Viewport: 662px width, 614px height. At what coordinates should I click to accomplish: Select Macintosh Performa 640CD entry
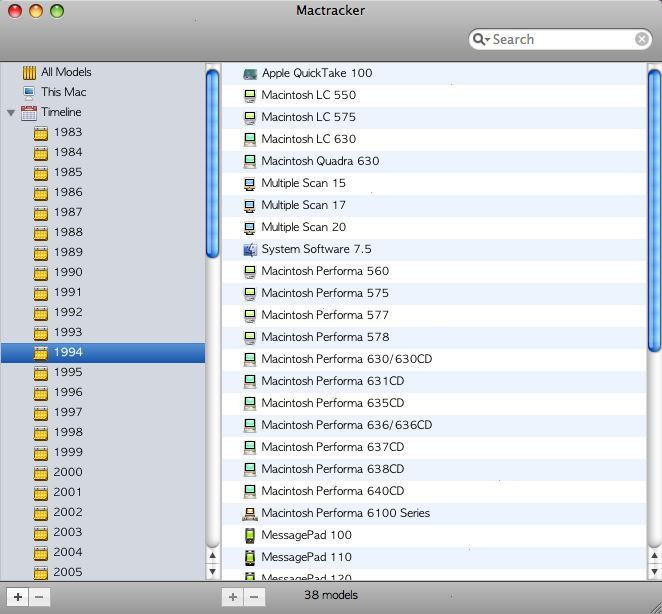pos(434,491)
